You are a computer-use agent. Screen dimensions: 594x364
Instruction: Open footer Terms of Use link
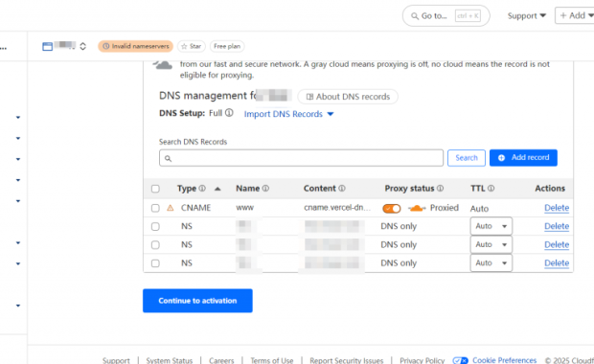coord(272,360)
